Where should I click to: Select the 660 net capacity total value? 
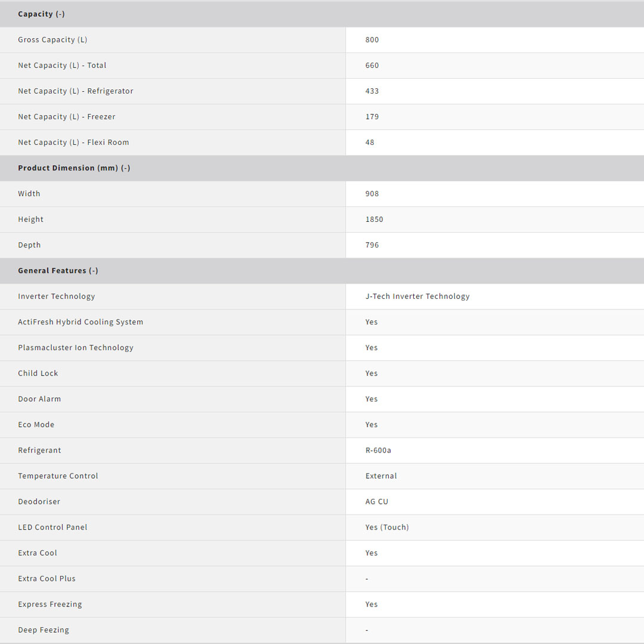(372, 66)
